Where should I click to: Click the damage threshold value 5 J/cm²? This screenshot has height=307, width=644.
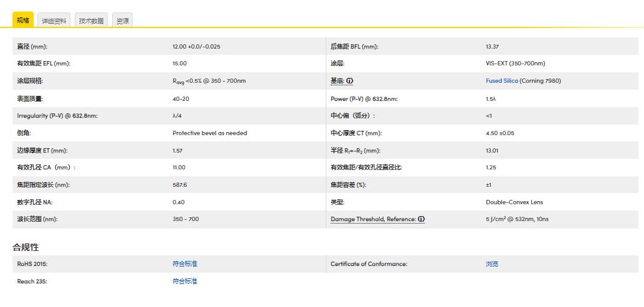[516, 219]
